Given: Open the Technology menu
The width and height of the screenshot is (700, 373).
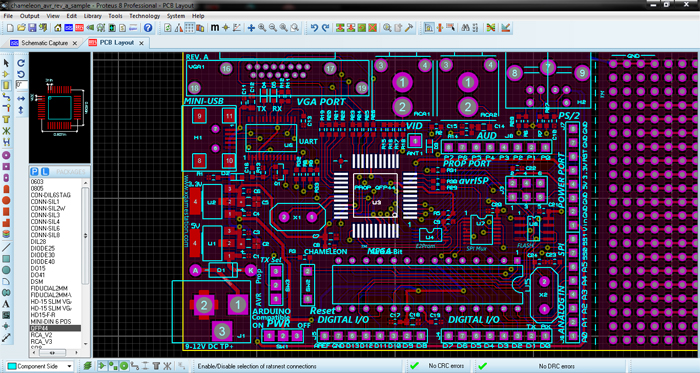Looking at the screenshot, I should [145, 16].
